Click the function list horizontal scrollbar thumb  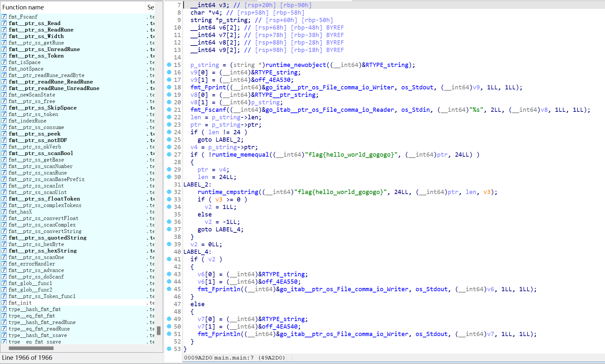(31, 348)
